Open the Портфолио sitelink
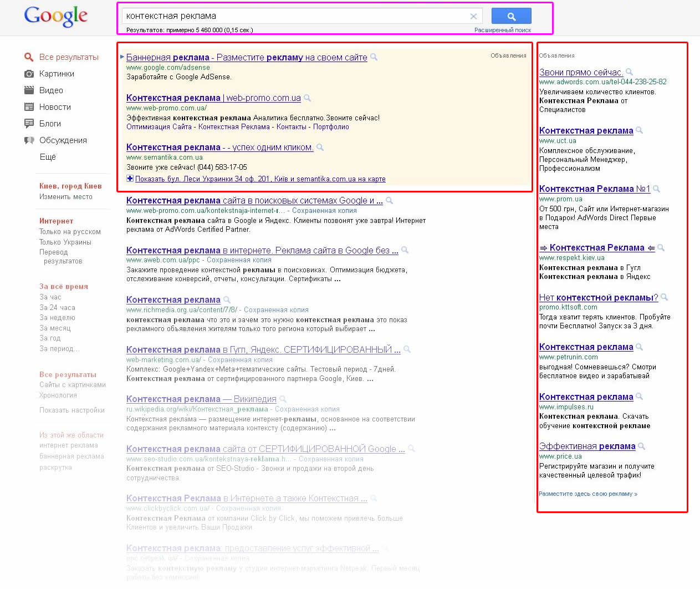The width and height of the screenshot is (700, 589). [x=331, y=127]
